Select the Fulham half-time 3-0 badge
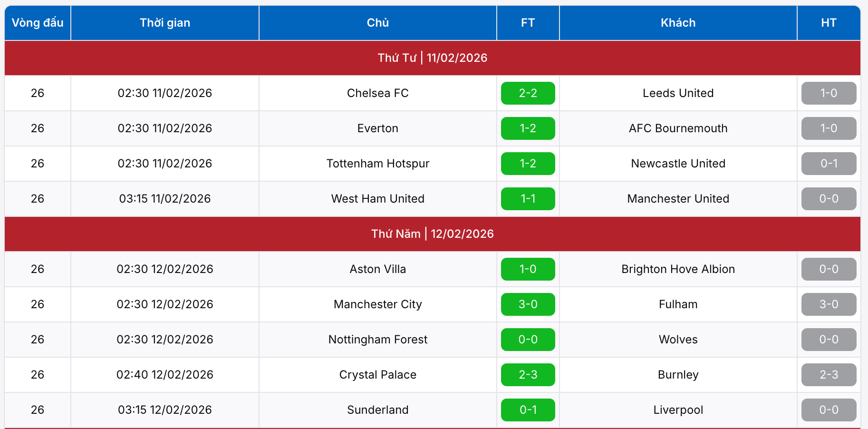This screenshot has width=868, height=429. 829,304
